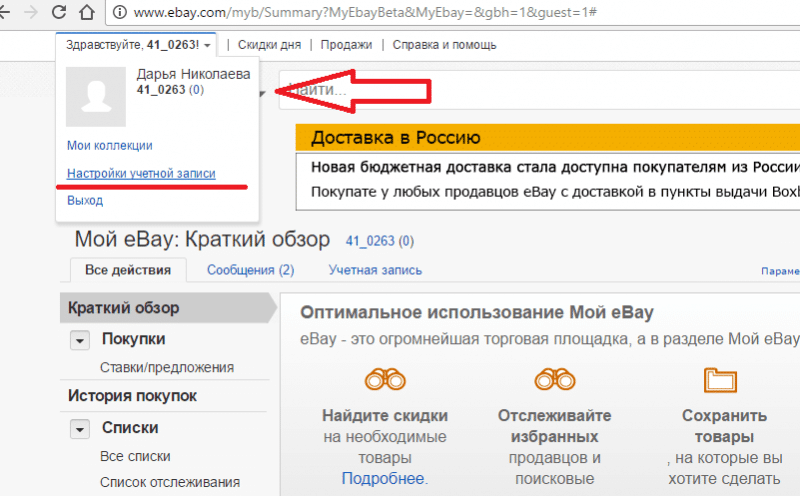Viewport: 800px width, 496px height.
Task: Open Продажи menu link
Action: coord(346,45)
